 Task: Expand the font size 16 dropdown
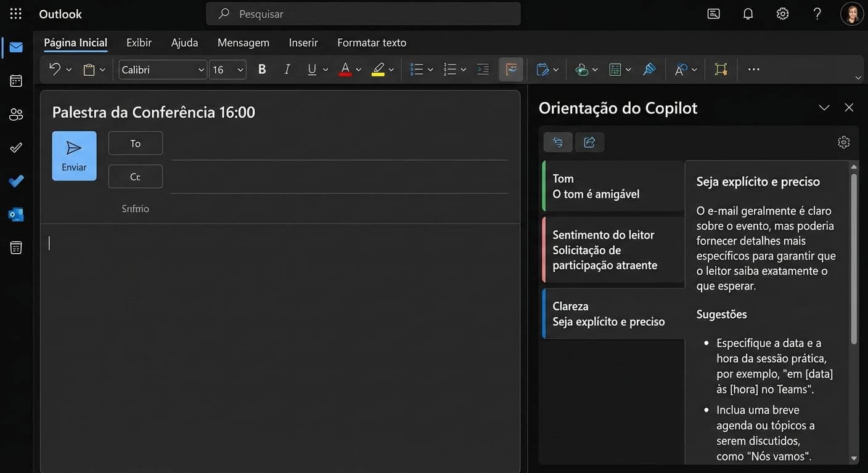[x=227, y=70]
